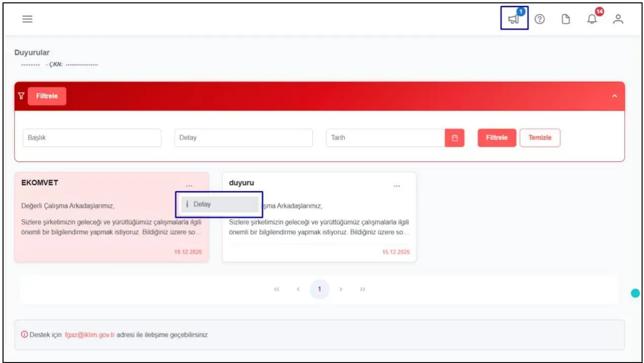Click the calendar icon beside Tarih
644x363 pixels.
point(455,138)
